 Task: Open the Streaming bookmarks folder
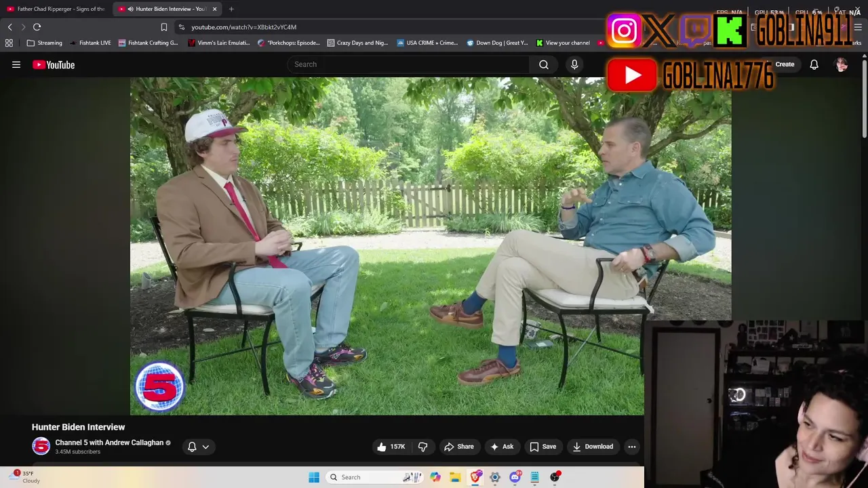[44, 43]
